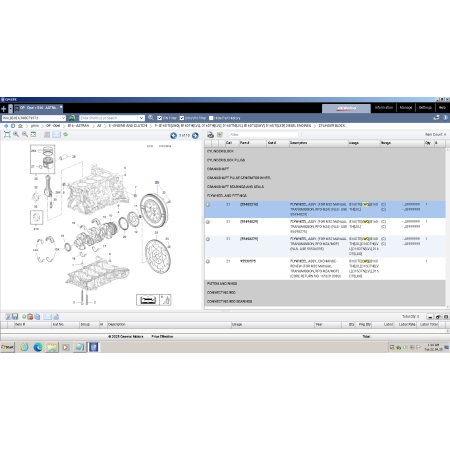Enable the Hide Part History checkbox

[211, 118]
